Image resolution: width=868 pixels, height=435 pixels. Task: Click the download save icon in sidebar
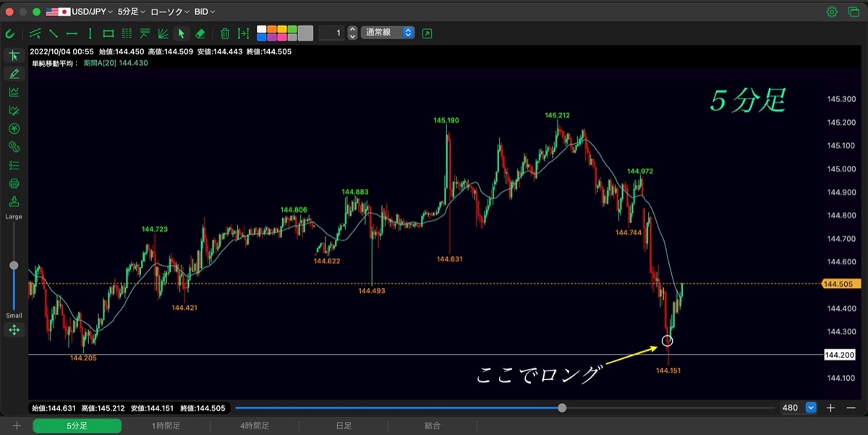14,201
